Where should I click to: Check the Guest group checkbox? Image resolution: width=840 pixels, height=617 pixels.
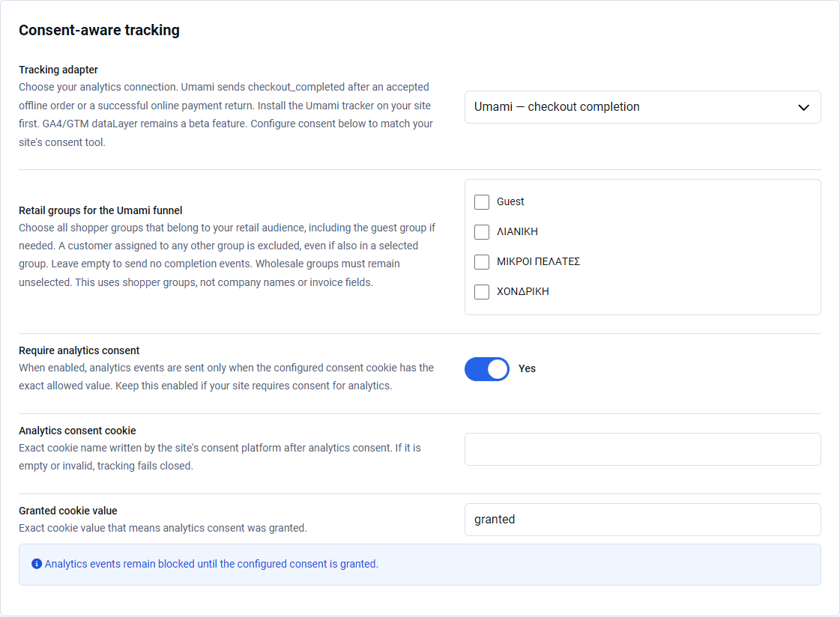[x=482, y=201]
